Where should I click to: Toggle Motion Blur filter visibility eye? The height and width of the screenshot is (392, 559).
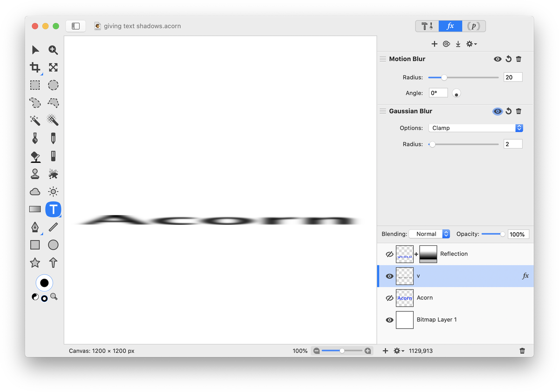pyautogui.click(x=498, y=59)
